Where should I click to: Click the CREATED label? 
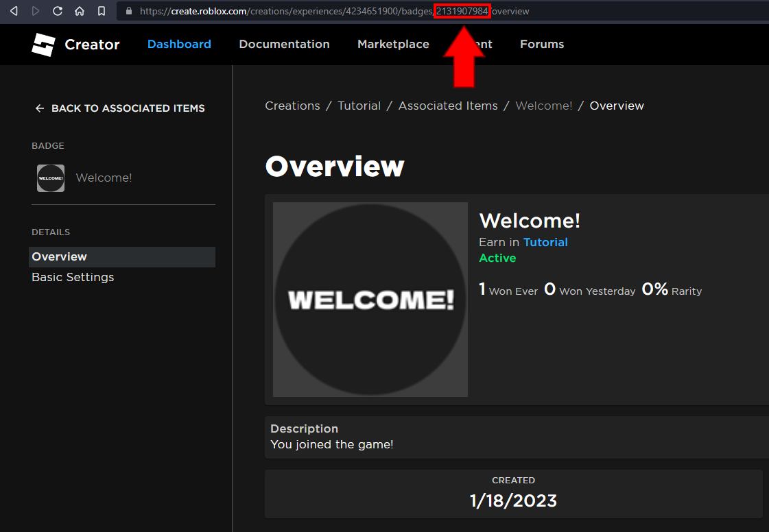click(514, 480)
